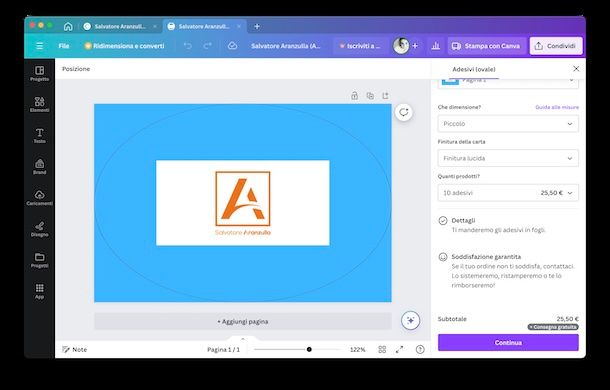This screenshot has height=390, width=610.
Task: Expand the page thumbnails tray chevron
Action: (243, 339)
